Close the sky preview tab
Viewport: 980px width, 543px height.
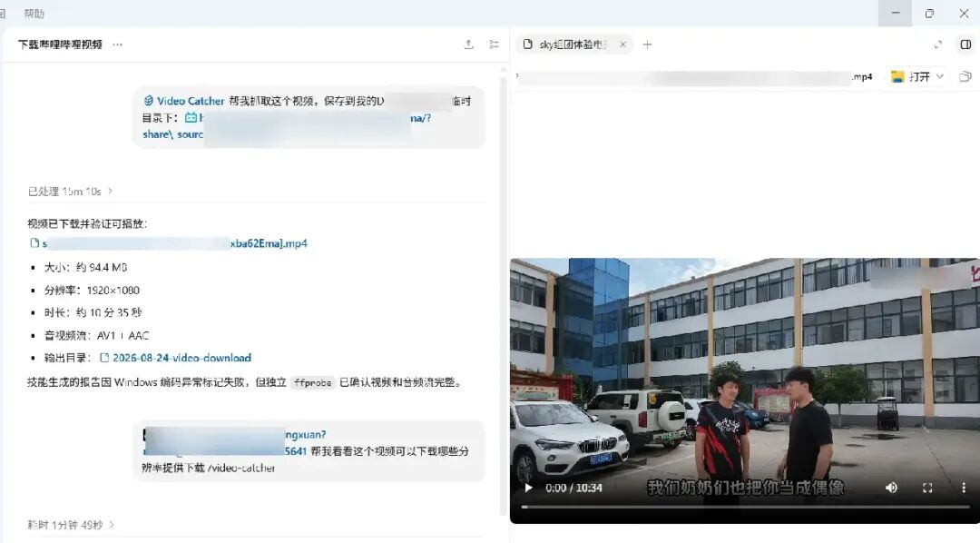point(622,44)
